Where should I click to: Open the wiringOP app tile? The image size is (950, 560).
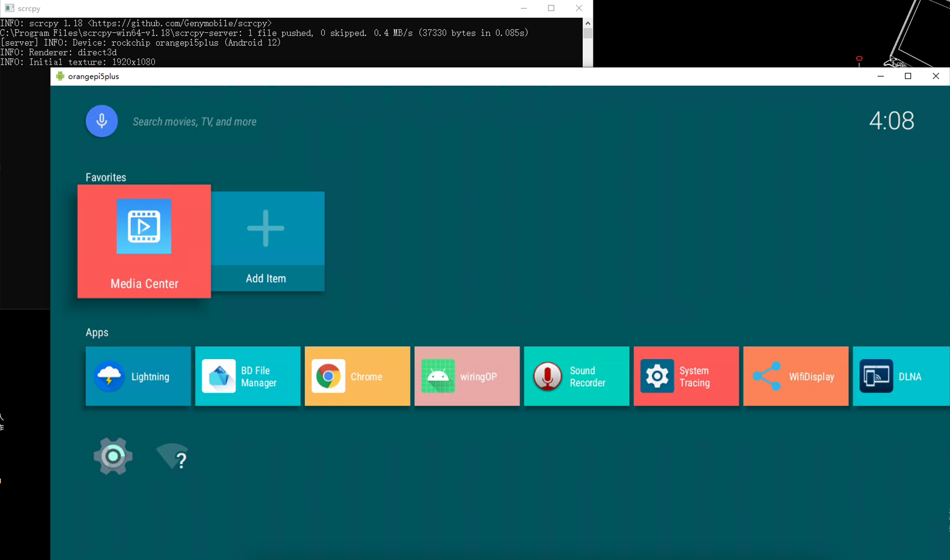(467, 376)
